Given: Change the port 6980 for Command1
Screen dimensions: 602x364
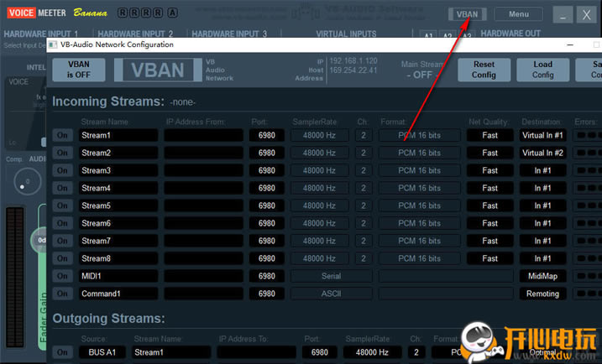Looking at the screenshot, I should 267,294.
